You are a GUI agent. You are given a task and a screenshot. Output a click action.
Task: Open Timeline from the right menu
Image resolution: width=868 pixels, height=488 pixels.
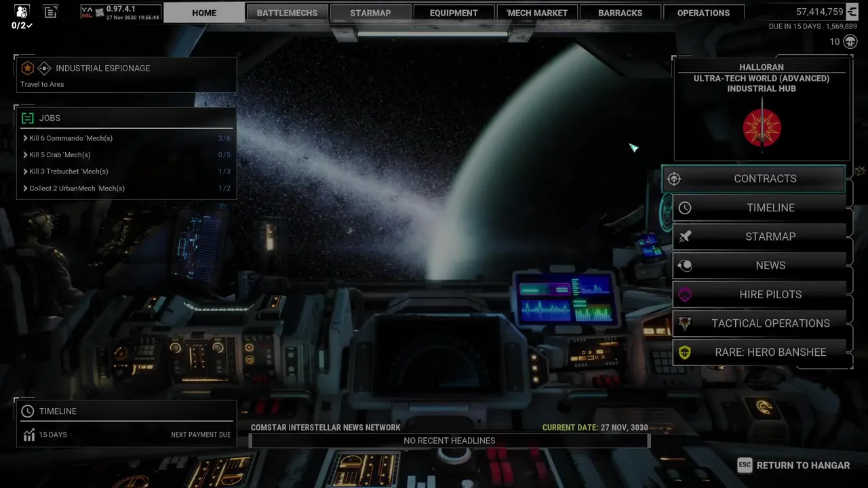(759, 208)
